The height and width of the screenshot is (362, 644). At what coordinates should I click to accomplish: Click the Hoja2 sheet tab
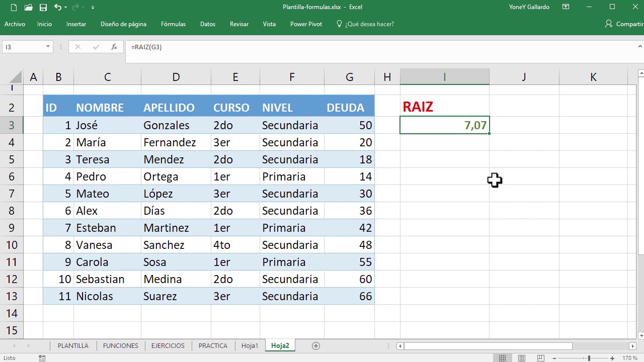click(x=280, y=346)
